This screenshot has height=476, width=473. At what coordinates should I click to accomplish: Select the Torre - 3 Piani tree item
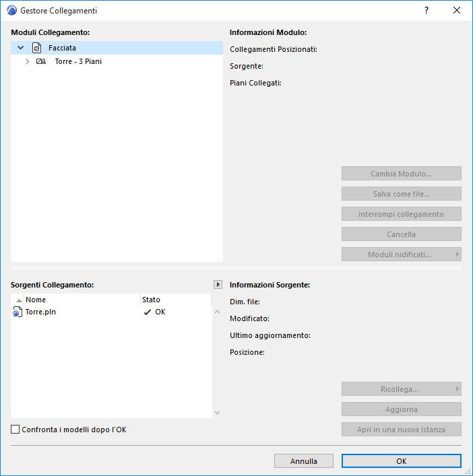tap(78, 61)
